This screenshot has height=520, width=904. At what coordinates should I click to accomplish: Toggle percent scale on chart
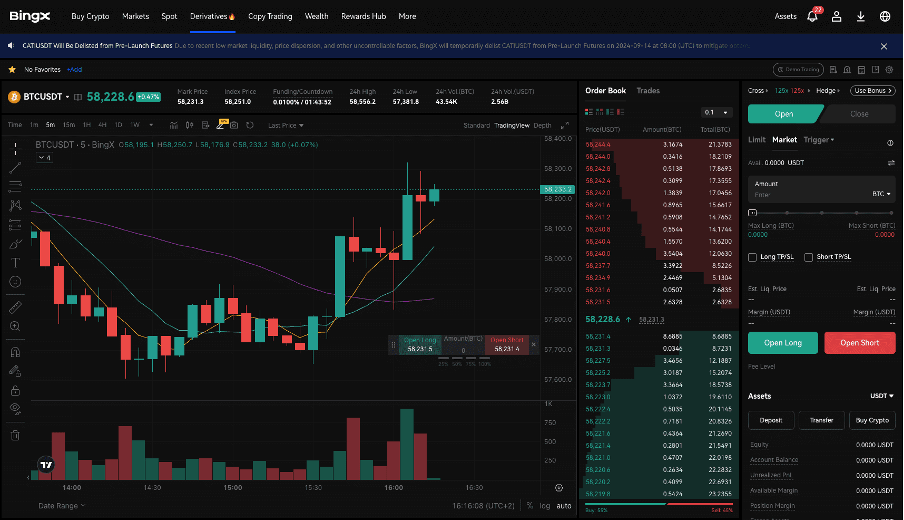pos(529,506)
